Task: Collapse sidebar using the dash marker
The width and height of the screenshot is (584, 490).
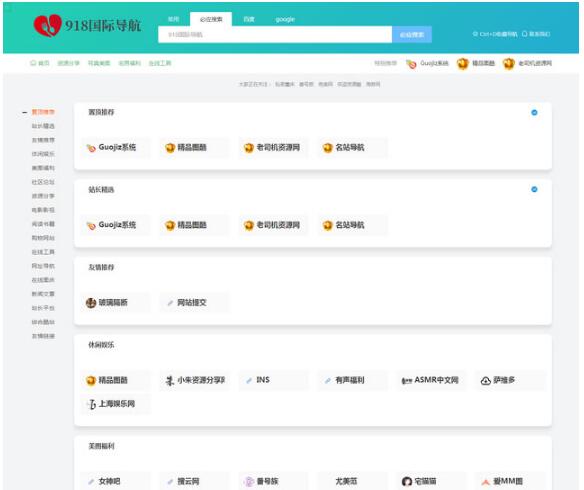Action: click(25, 112)
